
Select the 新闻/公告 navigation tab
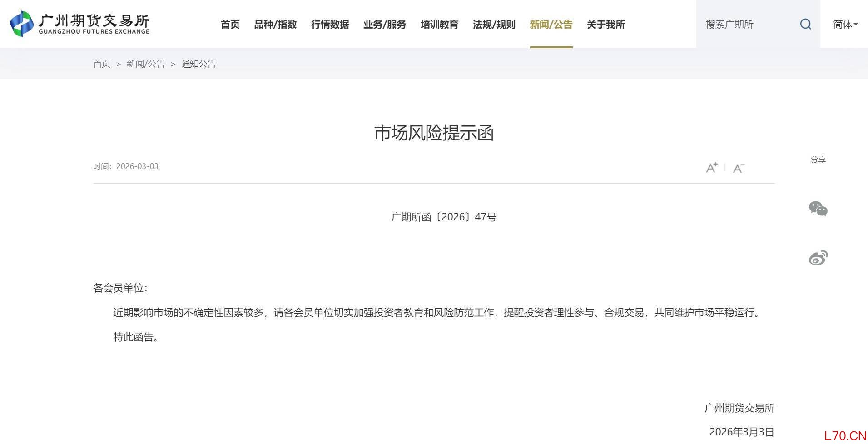point(551,25)
